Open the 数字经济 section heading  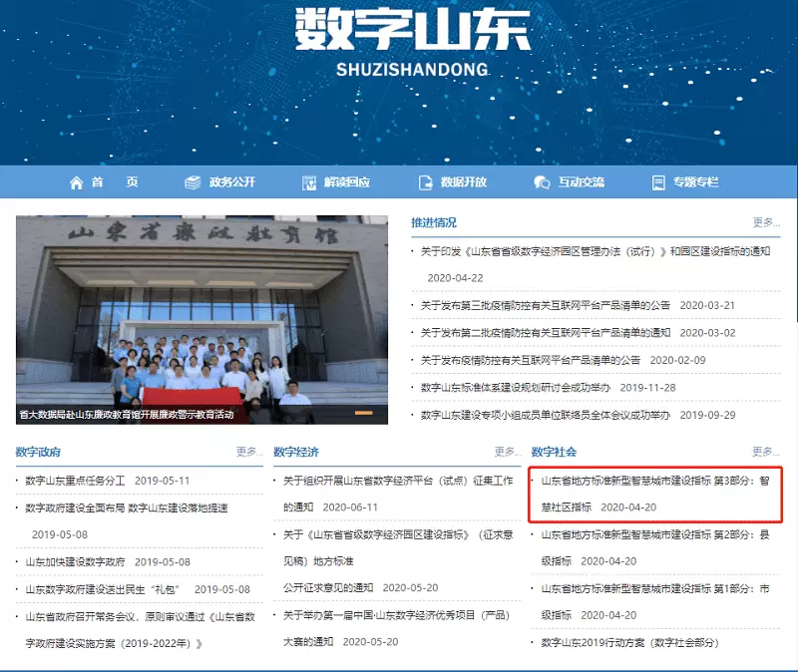coord(296,452)
